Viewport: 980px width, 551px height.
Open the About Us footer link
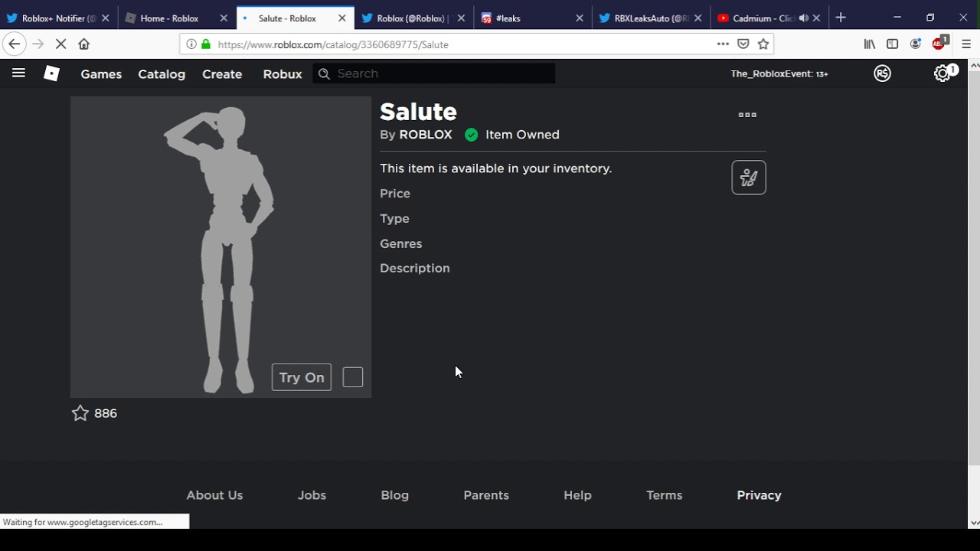pos(214,495)
